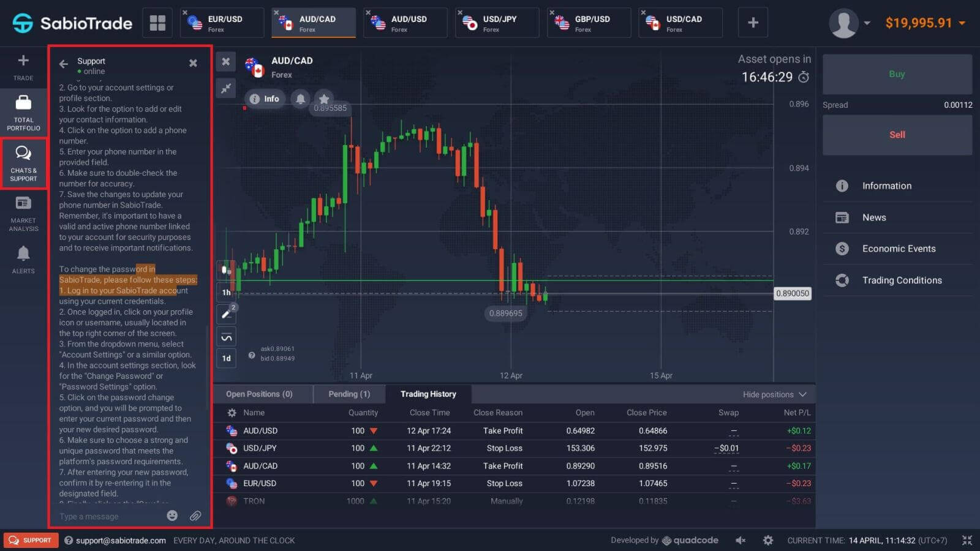Mute sound with the speaker icon

click(x=741, y=540)
